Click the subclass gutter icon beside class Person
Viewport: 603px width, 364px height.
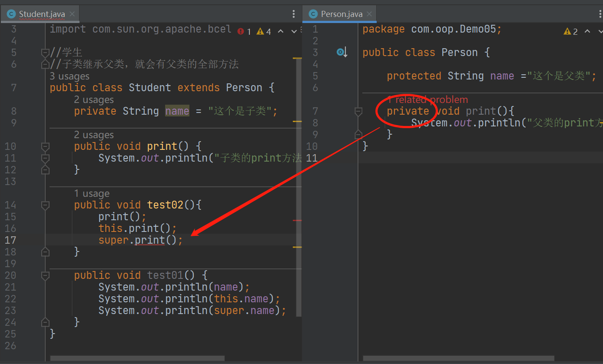(341, 53)
